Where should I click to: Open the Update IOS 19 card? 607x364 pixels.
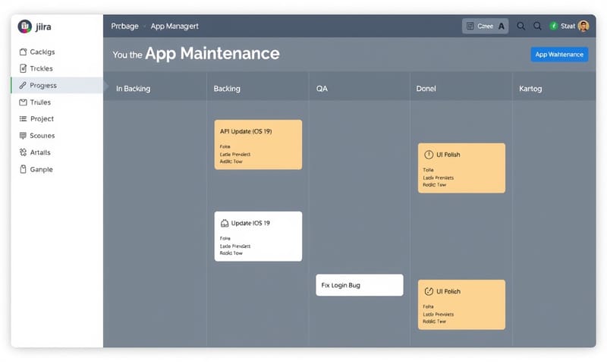click(x=258, y=236)
